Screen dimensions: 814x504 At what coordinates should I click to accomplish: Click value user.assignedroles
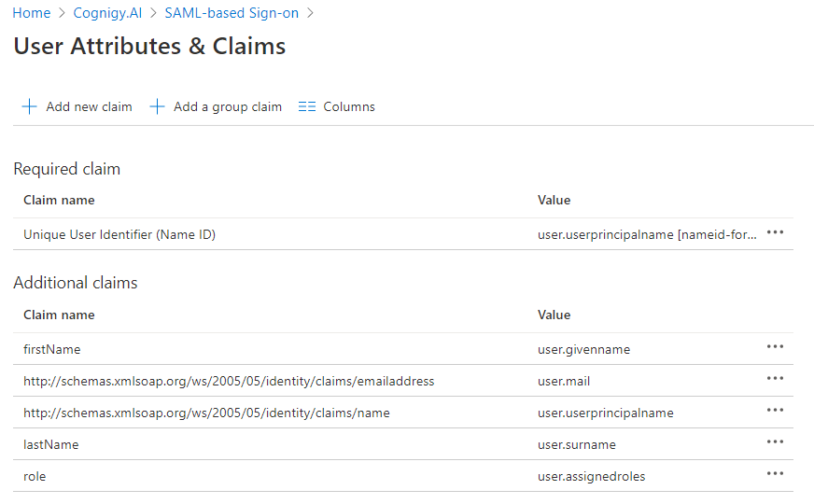point(591,476)
